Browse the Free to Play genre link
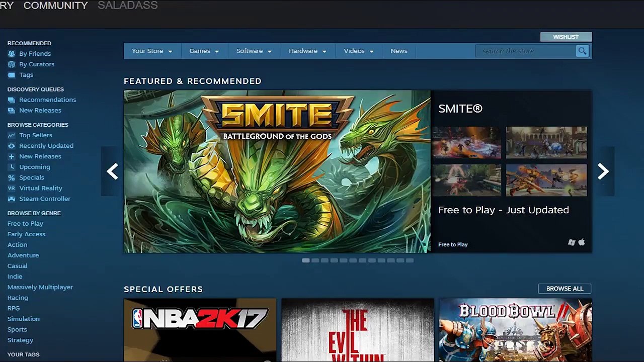Screen dimensions: 644x362 click(x=25, y=224)
